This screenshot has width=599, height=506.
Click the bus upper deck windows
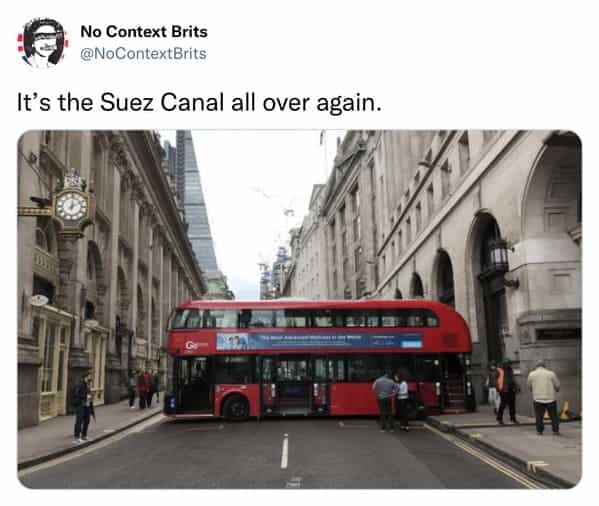point(304,318)
